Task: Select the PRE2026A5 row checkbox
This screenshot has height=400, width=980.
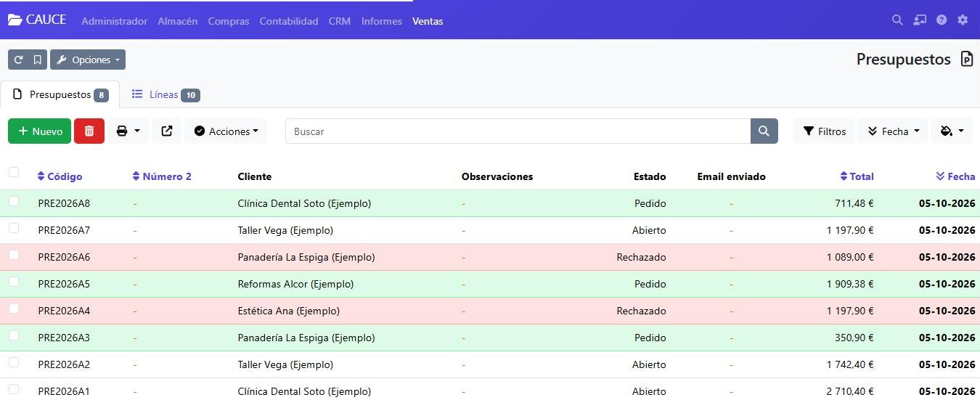Action: click(14, 282)
